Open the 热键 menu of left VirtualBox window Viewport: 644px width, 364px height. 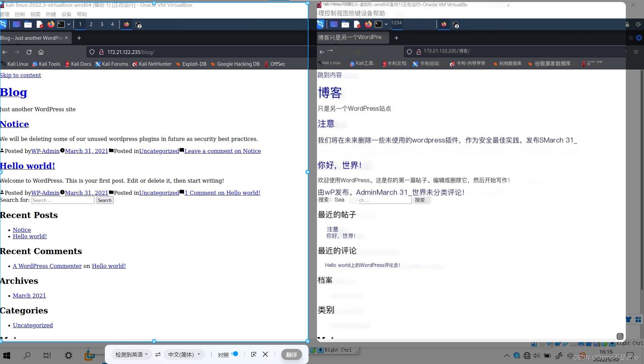51,14
